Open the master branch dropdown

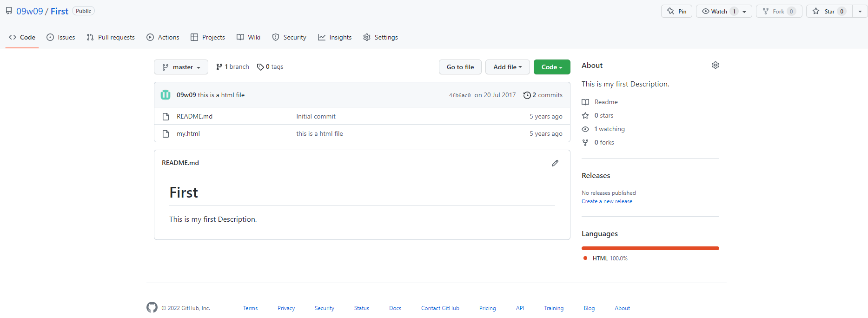(181, 67)
